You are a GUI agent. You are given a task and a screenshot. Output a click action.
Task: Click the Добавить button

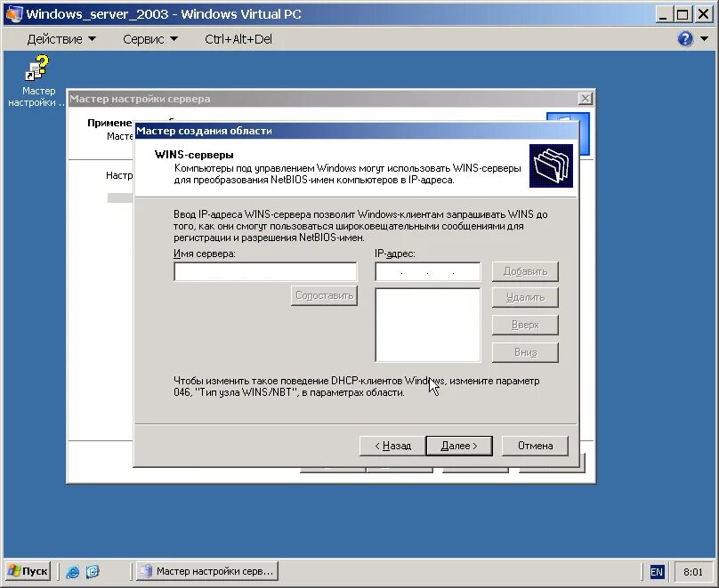(526, 272)
